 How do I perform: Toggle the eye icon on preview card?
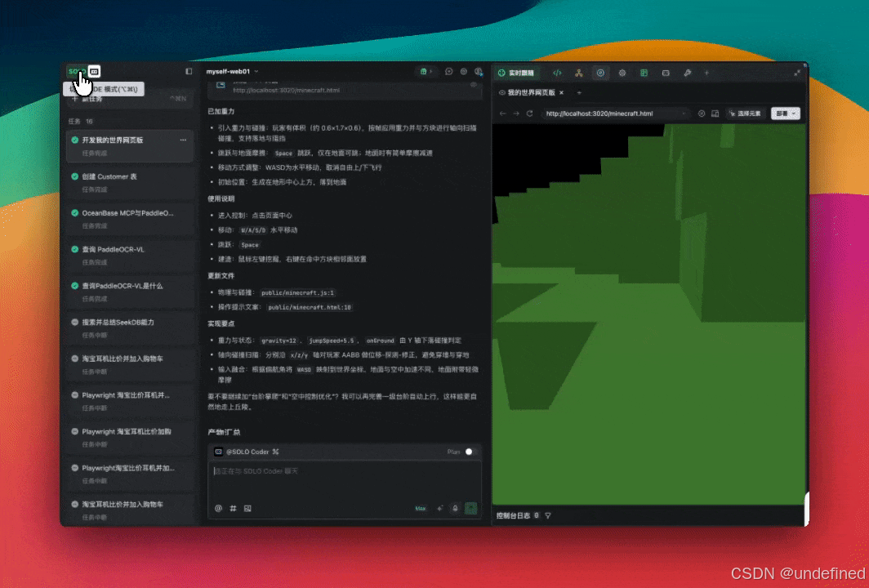(x=474, y=85)
